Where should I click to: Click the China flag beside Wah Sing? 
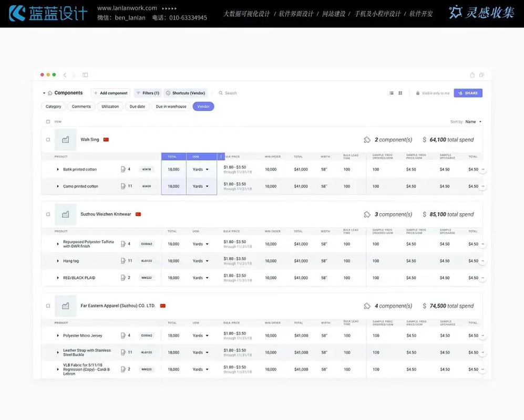click(106, 140)
